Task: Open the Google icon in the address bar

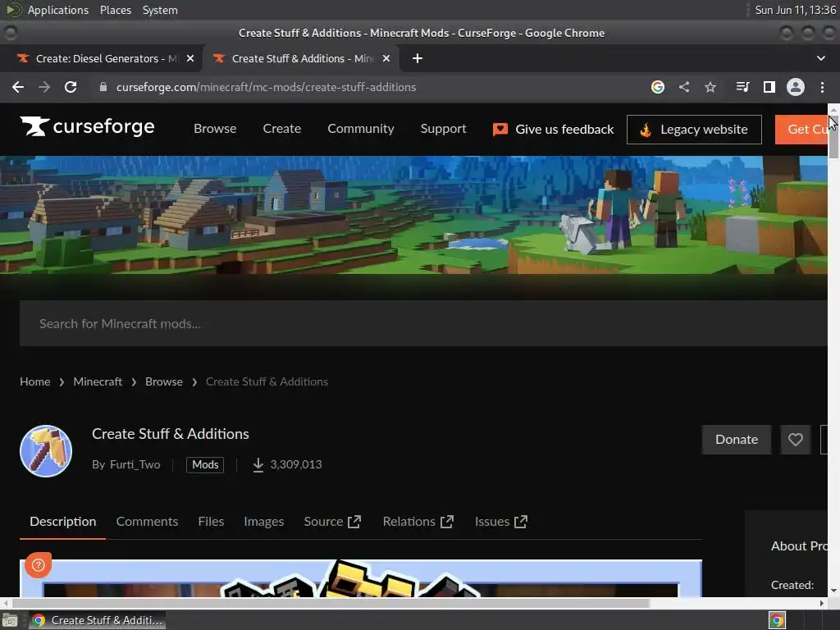Action: click(658, 87)
